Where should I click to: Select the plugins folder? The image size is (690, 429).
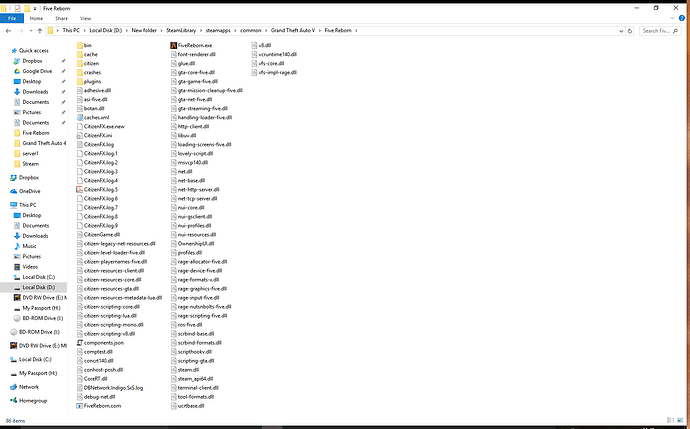pyautogui.click(x=88, y=81)
